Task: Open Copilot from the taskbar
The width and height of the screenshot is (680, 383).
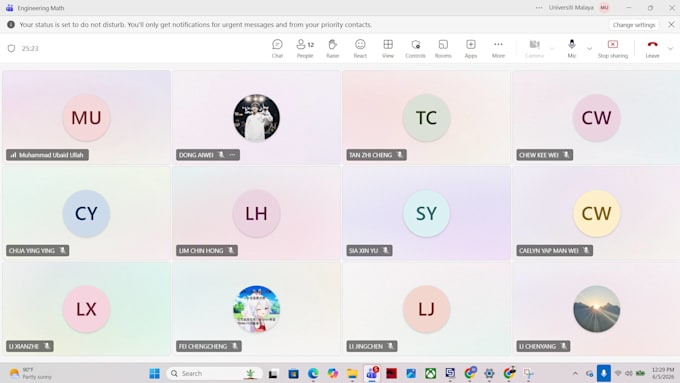Action: 333,373
